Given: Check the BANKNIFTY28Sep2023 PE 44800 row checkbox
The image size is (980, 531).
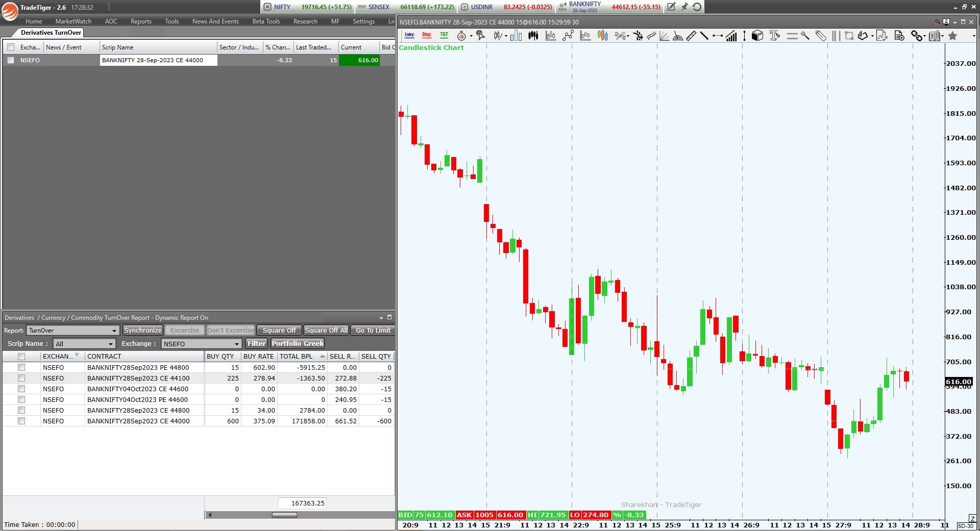Looking at the screenshot, I should [x=21, y=367].
